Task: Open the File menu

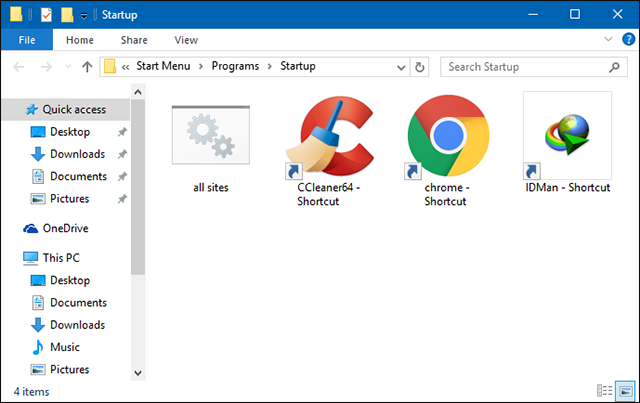Action: [27, 40]
